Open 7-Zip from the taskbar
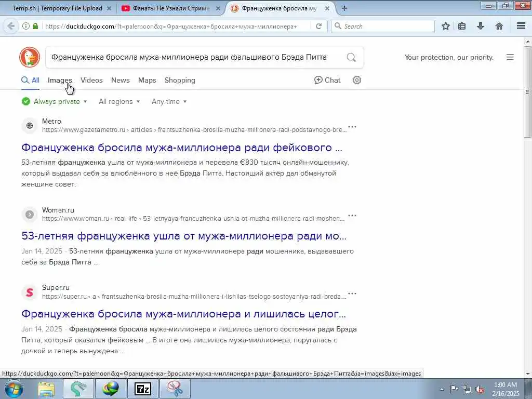 point(142,389)
